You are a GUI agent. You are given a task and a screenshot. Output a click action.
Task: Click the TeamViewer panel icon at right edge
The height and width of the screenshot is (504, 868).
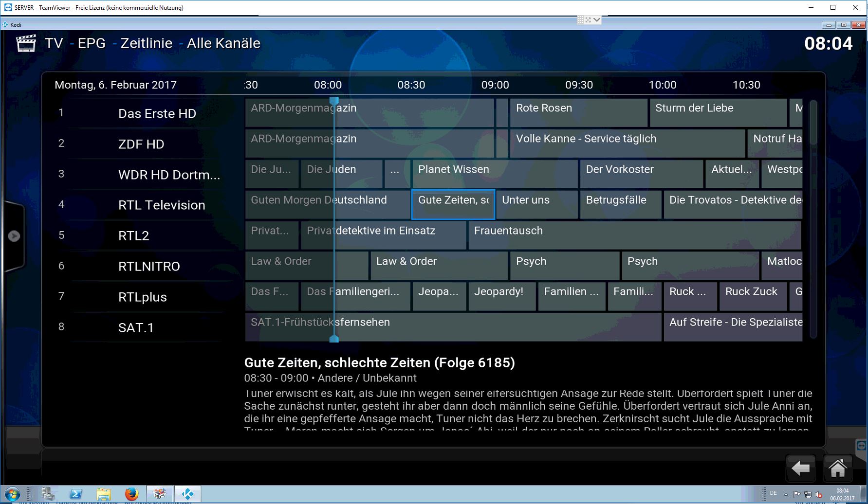(861, 446)
